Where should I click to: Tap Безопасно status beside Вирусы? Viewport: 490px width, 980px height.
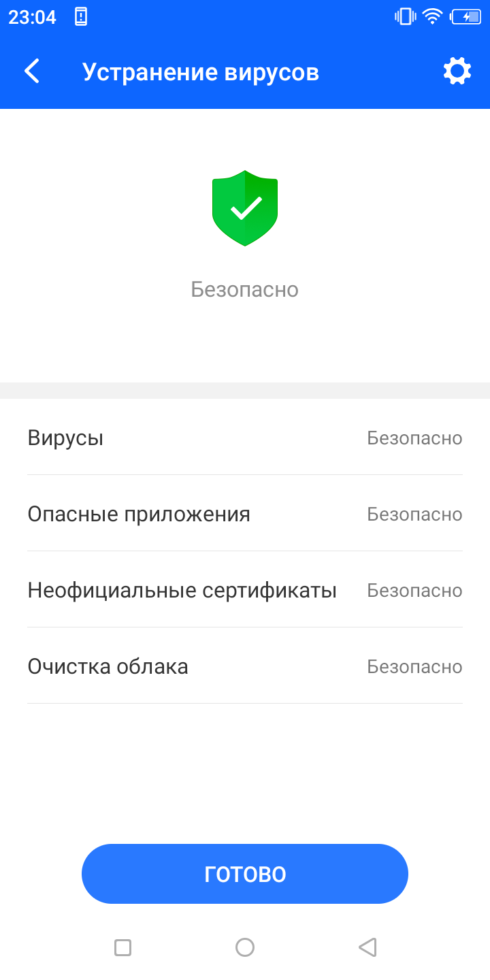414,438
